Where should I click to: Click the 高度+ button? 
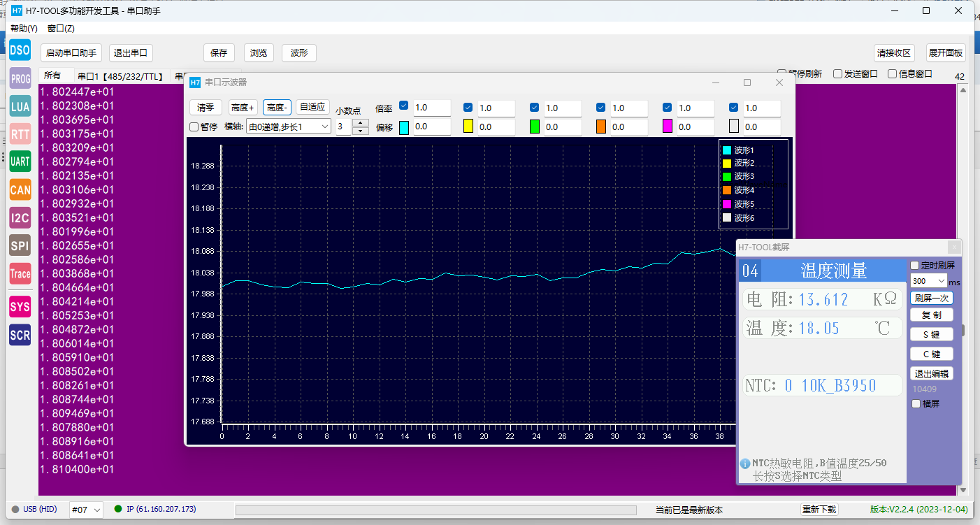click(x=243, y=107)
